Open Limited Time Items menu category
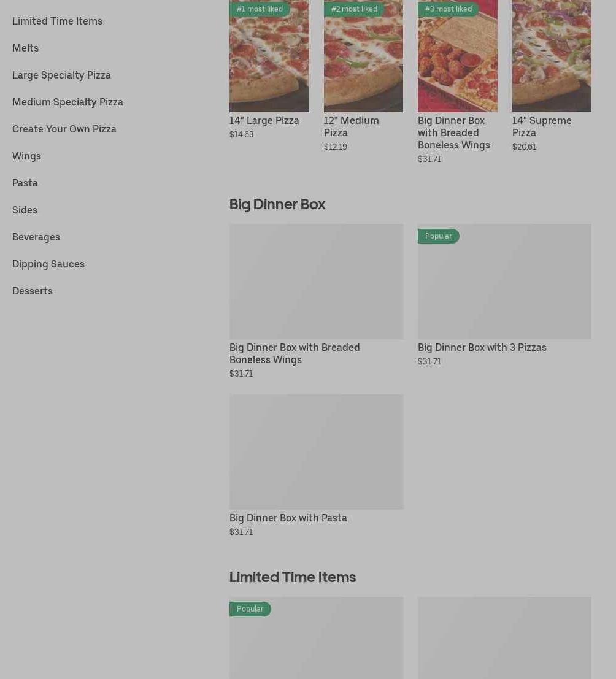Image resolution: width=616 pixels, height=679 pixels. tap(57, 21)
